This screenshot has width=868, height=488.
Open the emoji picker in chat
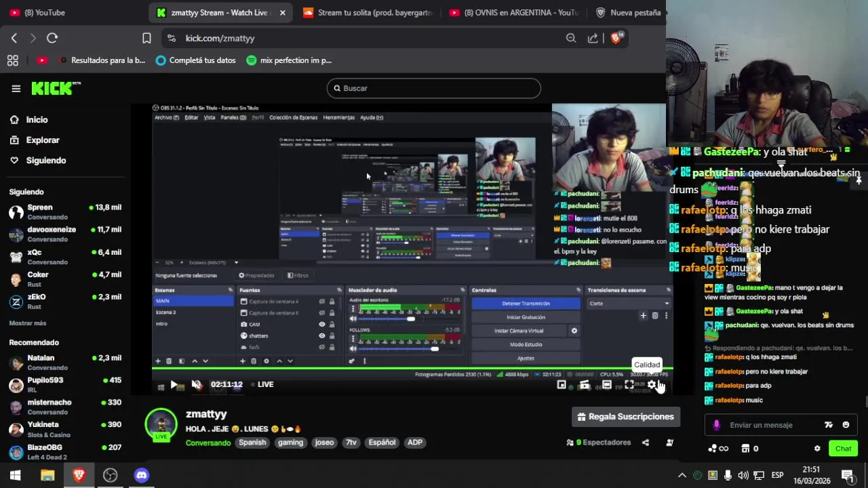click(x=846, y=425)
